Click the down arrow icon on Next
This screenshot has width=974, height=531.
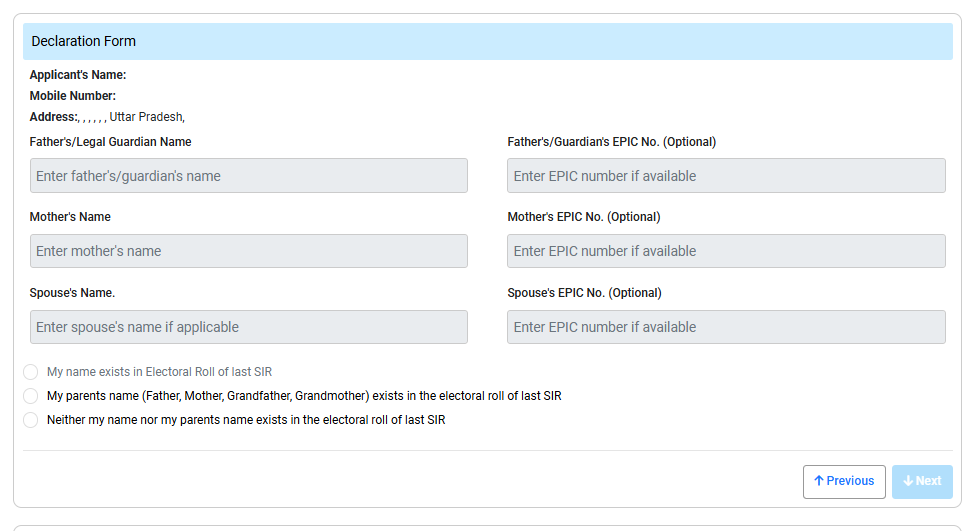pos(908,481)
